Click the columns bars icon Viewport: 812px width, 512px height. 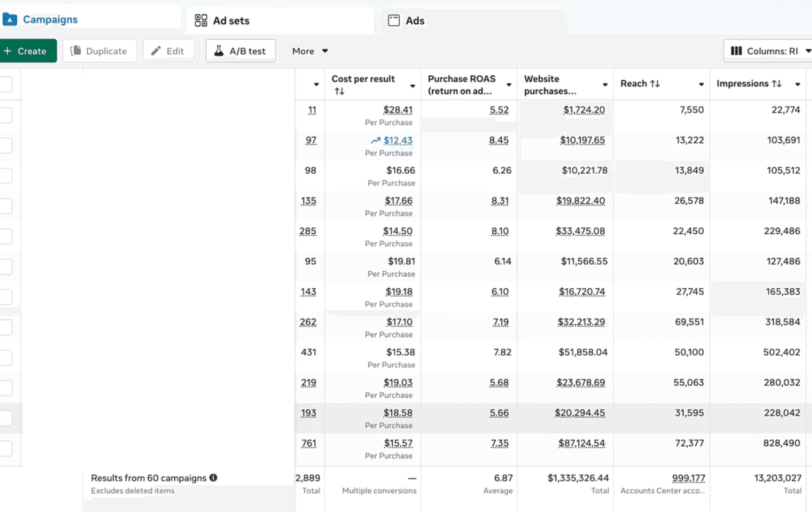tap(736, 51)
